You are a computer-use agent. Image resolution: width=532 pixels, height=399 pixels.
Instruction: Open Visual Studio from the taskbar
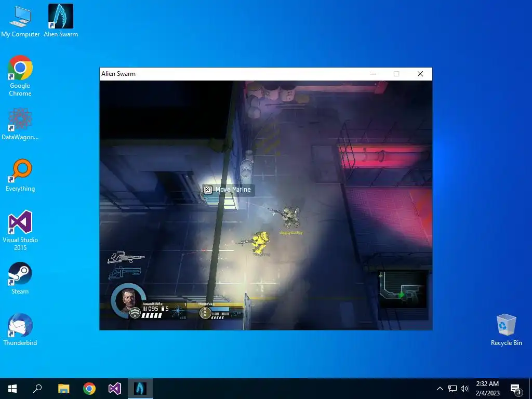(115, 389)
